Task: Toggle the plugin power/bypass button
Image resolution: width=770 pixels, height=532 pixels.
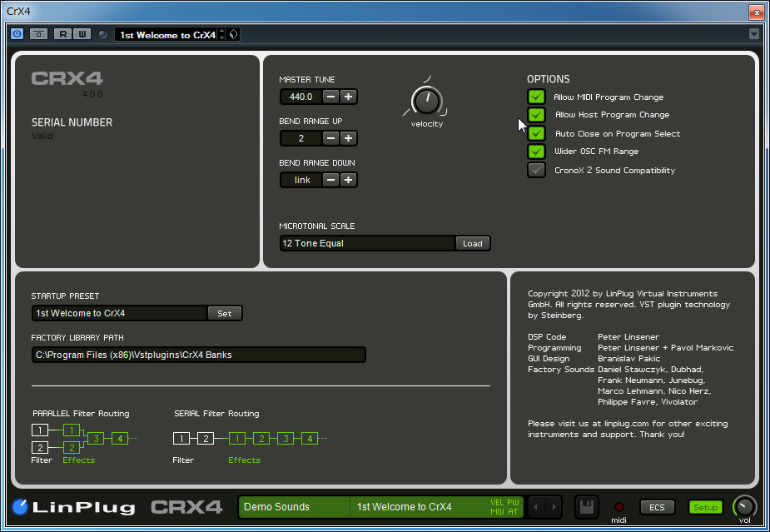Action: (17, 34)
